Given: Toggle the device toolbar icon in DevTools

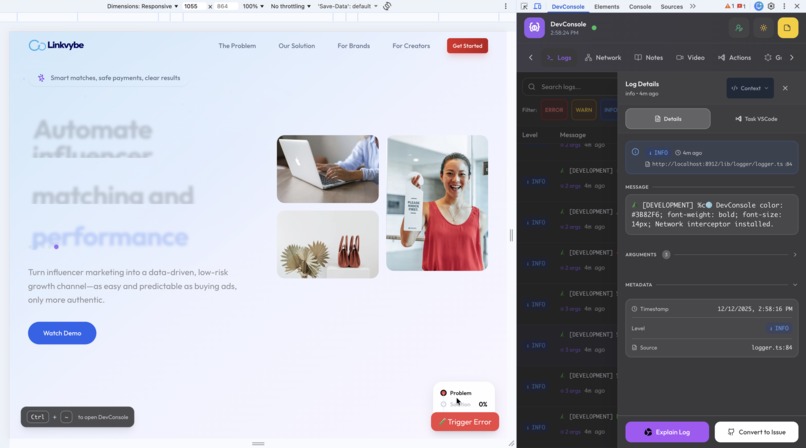Looking at the screenshot, I should pos(537,6).
